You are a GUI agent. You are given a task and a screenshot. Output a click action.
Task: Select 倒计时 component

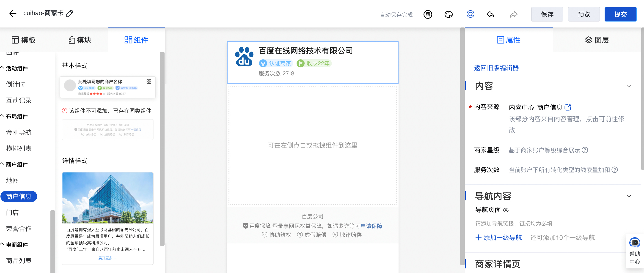pos(16,85)
